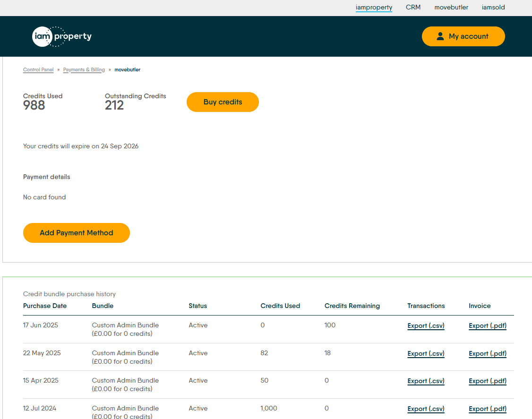
Task: Open iamsold in top navigation
Action: click(493, 8)
